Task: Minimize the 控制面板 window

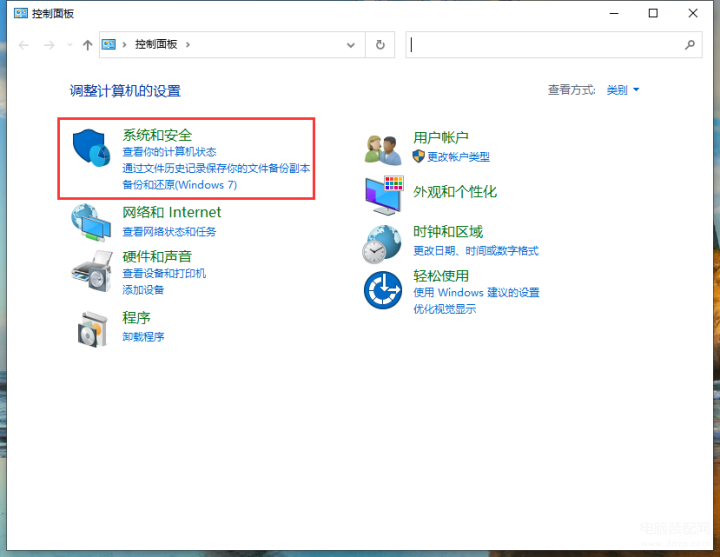Action: (614, 13)
